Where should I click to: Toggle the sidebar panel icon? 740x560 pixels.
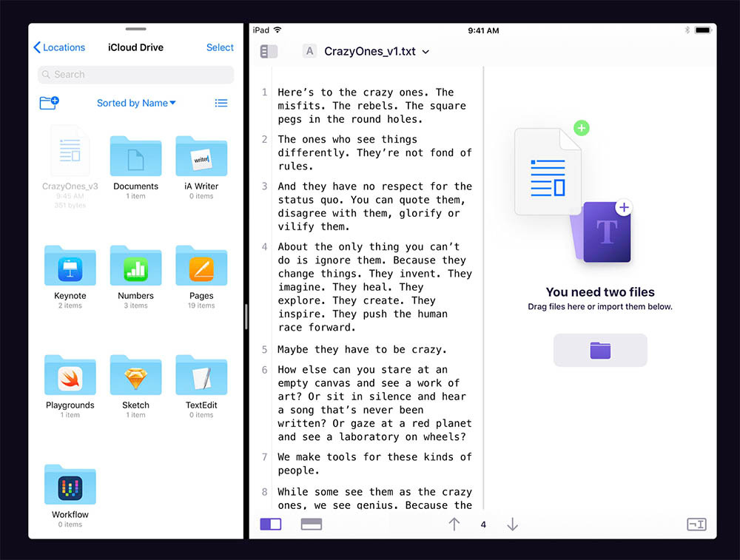click(x=269, y=52)
